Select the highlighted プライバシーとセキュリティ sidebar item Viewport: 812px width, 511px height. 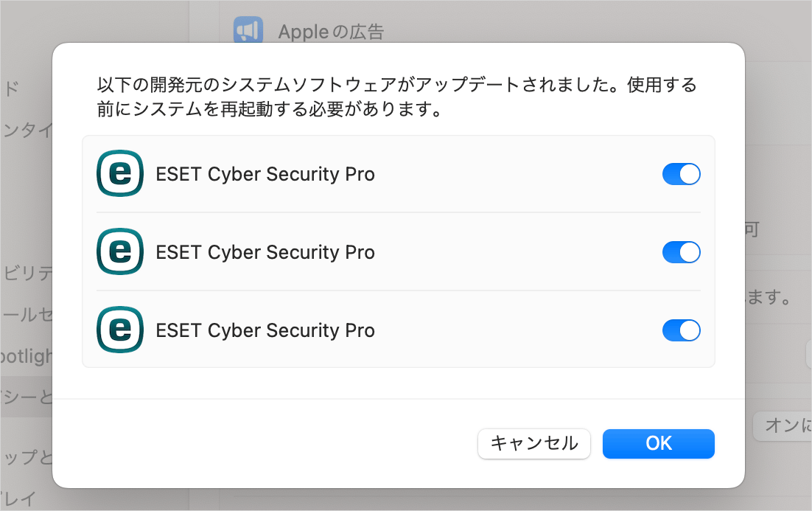pos(26,397)
